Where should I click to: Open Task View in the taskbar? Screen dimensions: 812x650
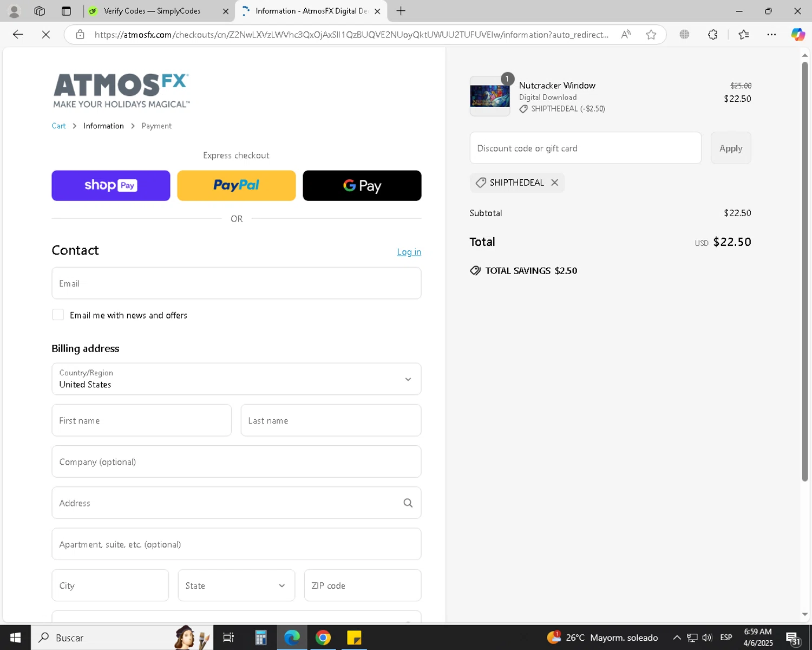[x=228, y=638]
